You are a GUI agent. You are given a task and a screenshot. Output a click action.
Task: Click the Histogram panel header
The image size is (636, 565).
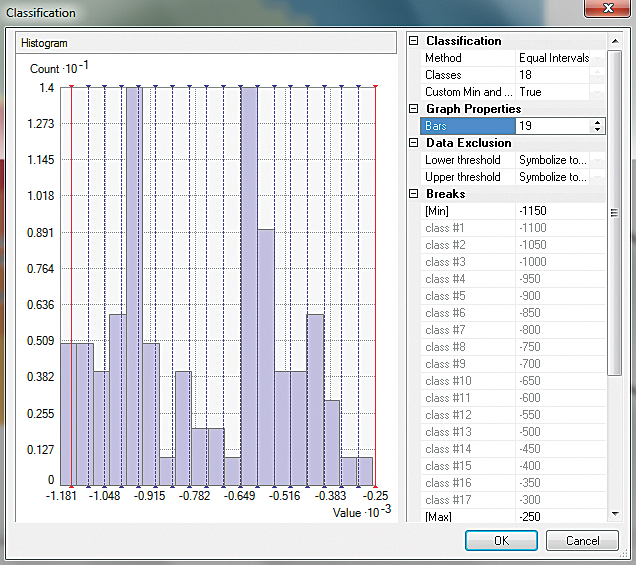[206, 43]
